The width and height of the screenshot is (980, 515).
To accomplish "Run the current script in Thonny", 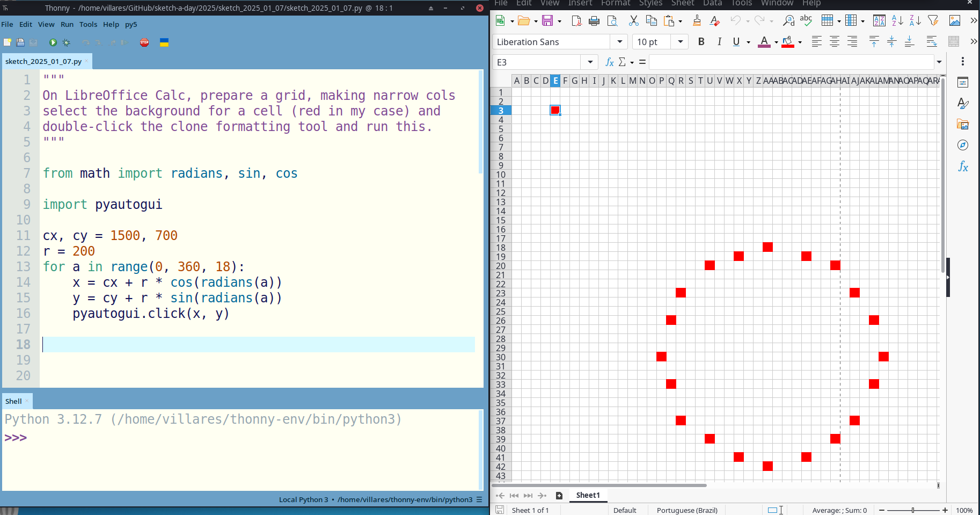I will point(53,42).
